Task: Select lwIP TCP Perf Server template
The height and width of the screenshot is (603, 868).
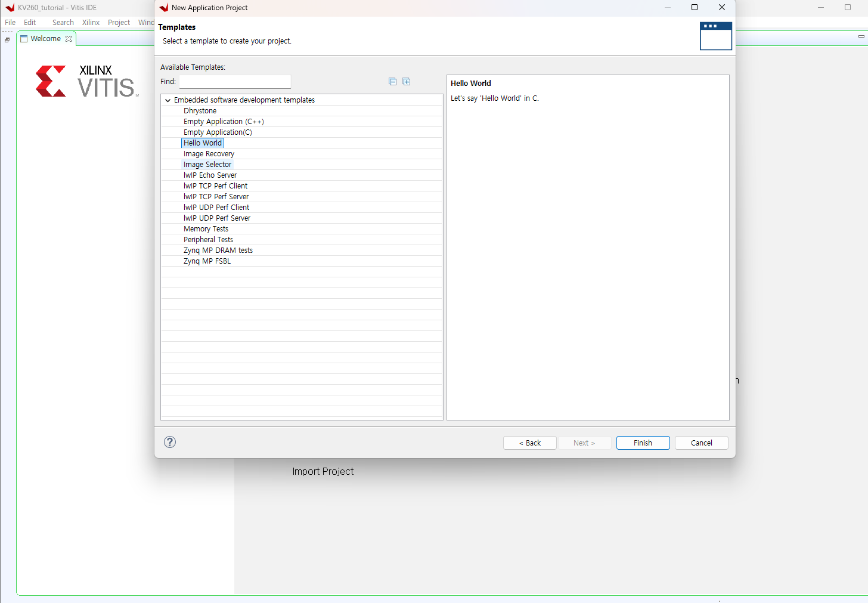Action: pyautogui.click(x=216, y=197)
